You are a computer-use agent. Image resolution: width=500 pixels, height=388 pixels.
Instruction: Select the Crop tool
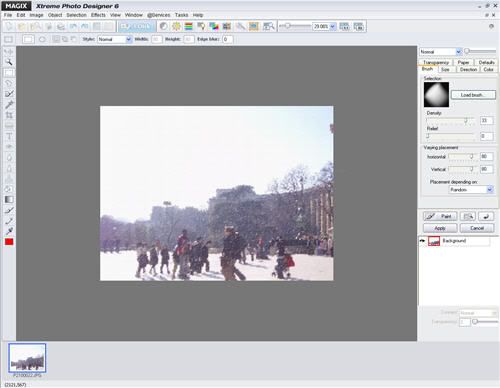[x=9, y=115]
